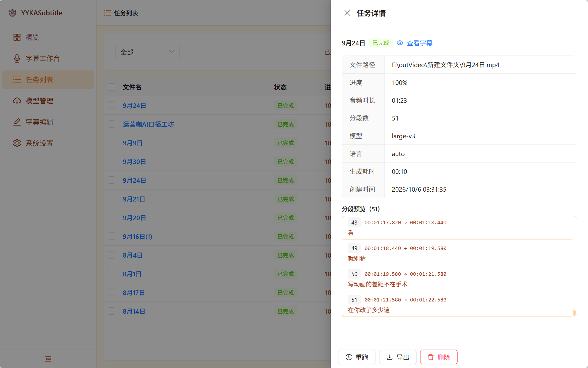Click the eye icon beside 查看字幕
The image size is (588, 368).
(x=400, y=43)
